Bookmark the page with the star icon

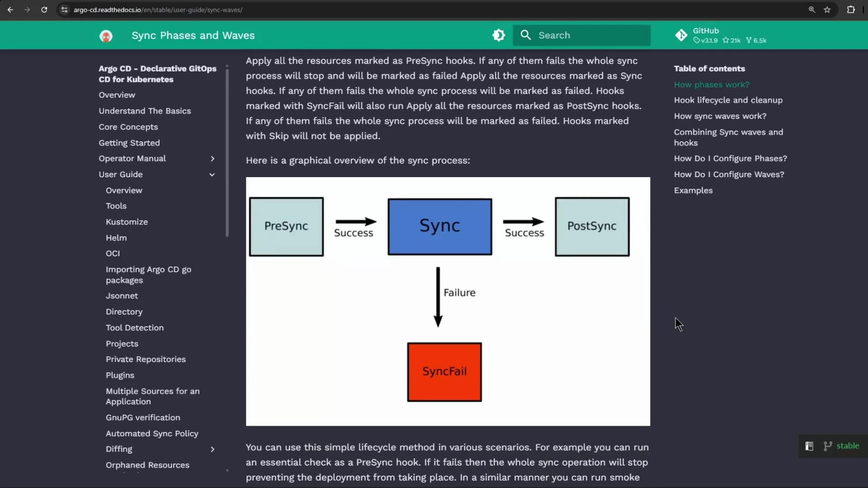[827, 9]
